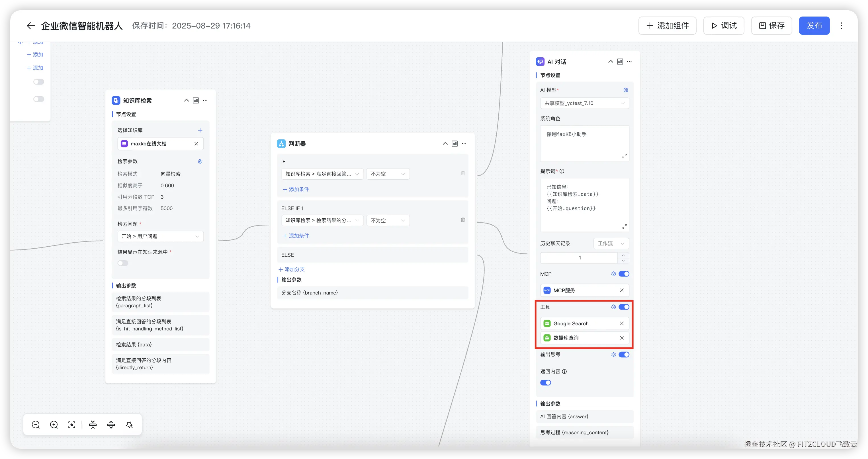Open 历史聊天记录 工作流 dropdown
The width and height of the screenshot is (868, 459).
(x=611, y=243)
